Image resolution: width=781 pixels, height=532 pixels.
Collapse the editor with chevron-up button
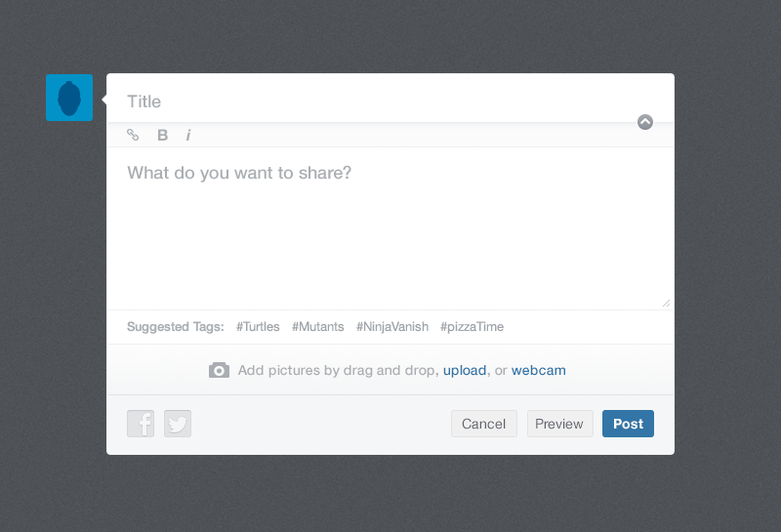[x=645, y=122]
